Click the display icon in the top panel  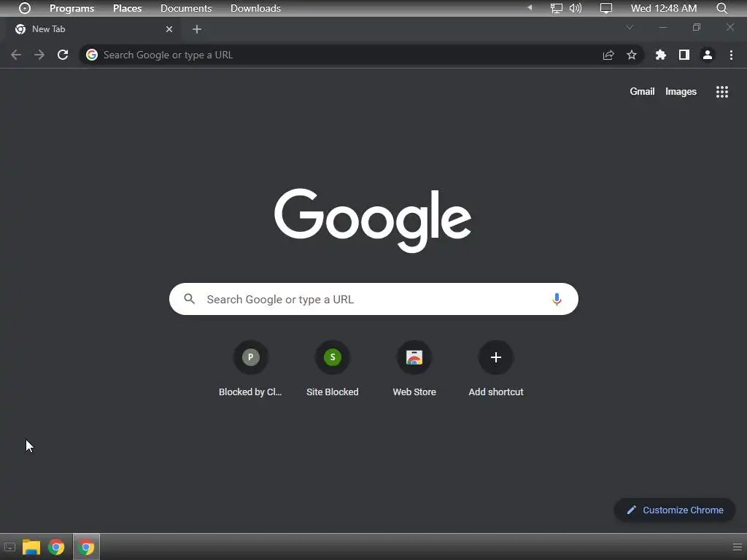[x=606, y=8]
